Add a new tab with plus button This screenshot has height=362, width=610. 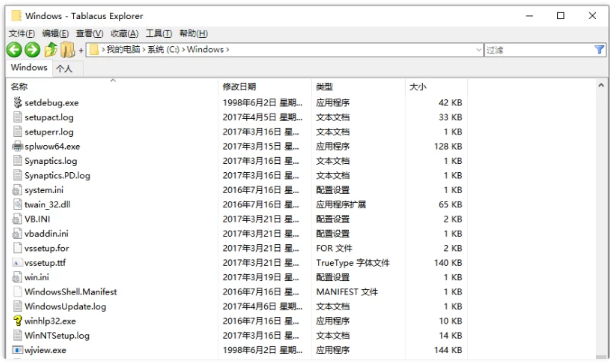[x=81, y=50]
